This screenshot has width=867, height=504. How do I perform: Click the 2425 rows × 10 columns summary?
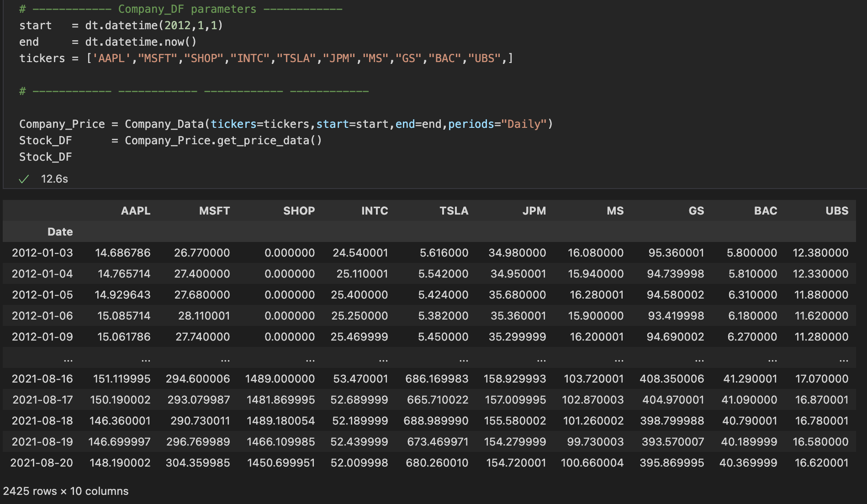click(66, 491)
